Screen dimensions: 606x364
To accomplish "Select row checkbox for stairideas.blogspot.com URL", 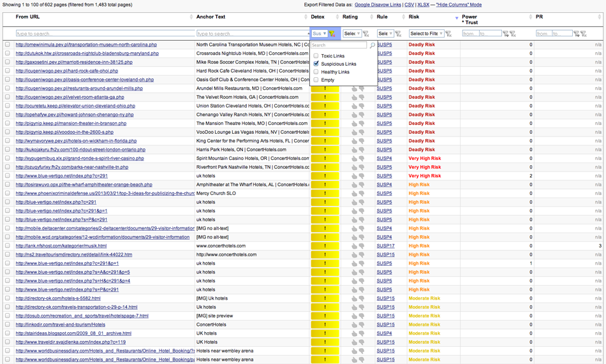I will [8, 333].
